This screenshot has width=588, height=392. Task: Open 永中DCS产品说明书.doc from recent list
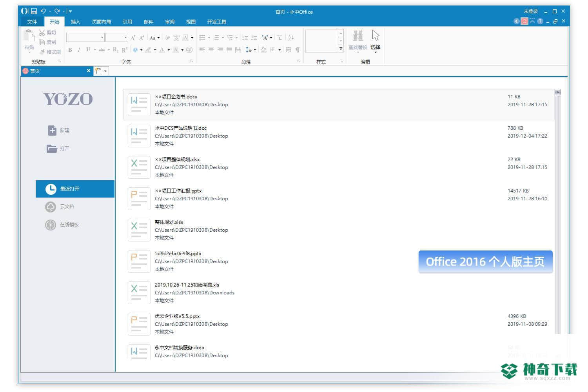(x=339, y=136)
